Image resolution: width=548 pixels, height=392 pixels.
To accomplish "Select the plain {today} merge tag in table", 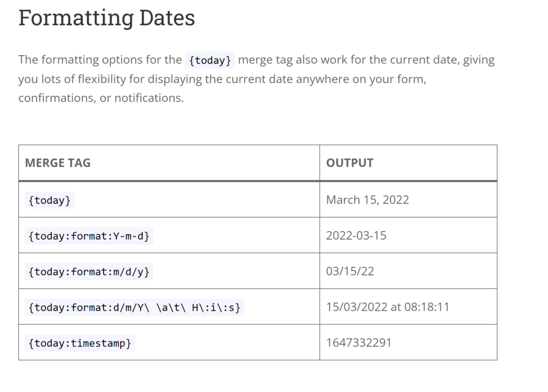I will (x=50, y=200).
